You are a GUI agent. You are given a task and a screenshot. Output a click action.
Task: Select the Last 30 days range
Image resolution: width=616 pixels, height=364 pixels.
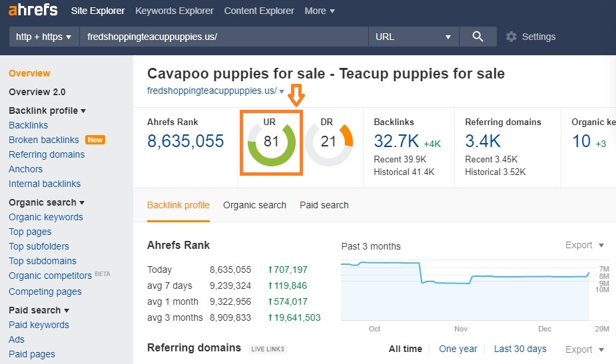(520, 349)
